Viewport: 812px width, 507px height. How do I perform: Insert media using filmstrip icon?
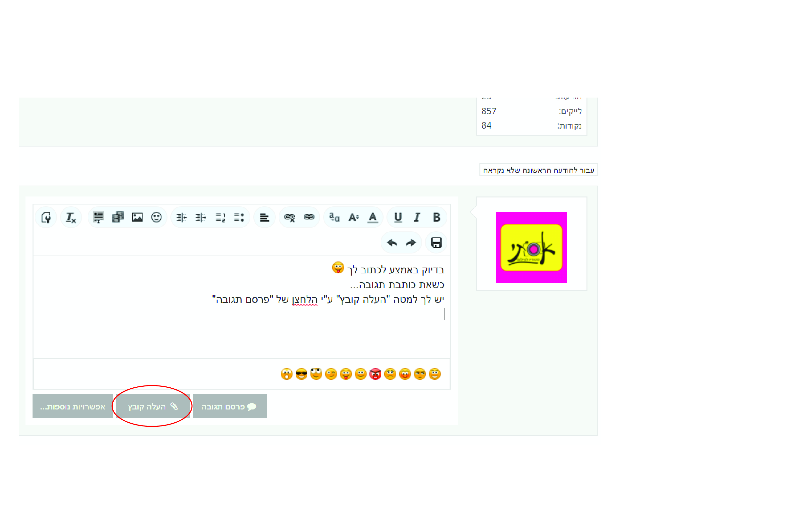coord(118,217)
